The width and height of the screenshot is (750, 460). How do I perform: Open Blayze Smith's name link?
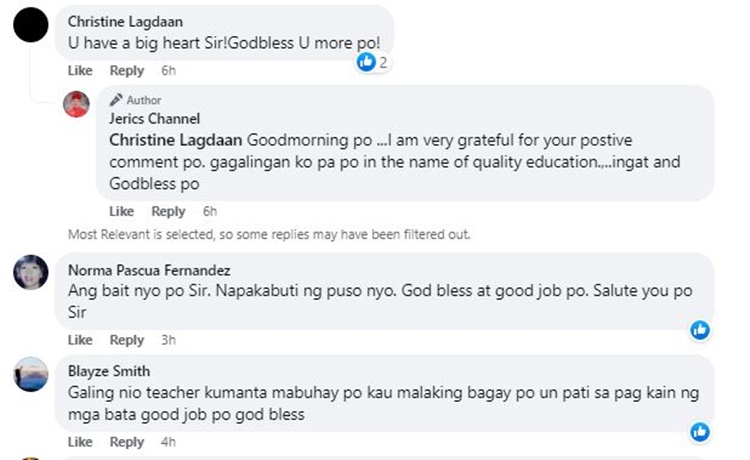pyautogui.click(x=109, y=371)
